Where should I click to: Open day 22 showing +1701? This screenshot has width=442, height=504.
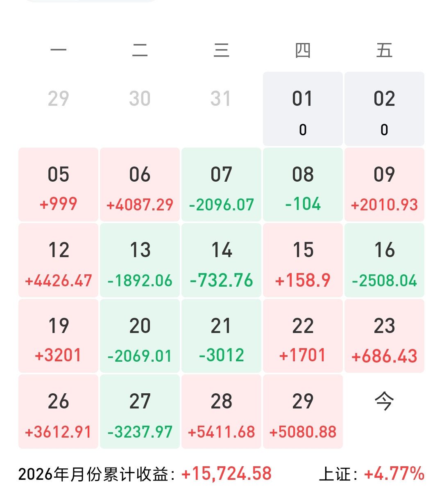point(303,336)
